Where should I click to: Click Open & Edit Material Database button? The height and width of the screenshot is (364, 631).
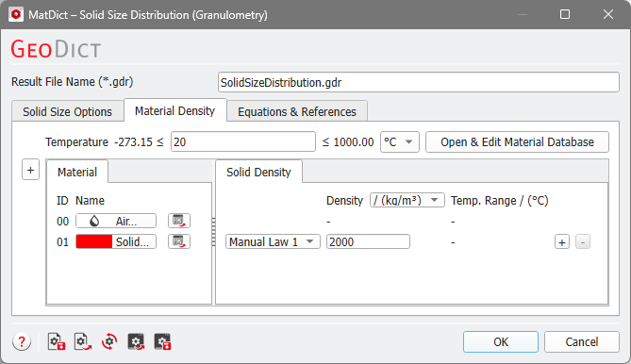point(517,142)
